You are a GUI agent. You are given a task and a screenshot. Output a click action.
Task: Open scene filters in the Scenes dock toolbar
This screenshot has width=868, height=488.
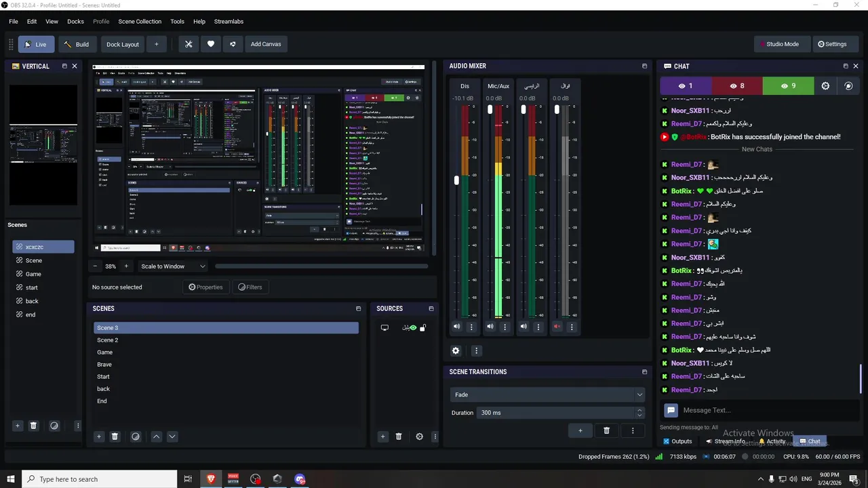point(135,436)
